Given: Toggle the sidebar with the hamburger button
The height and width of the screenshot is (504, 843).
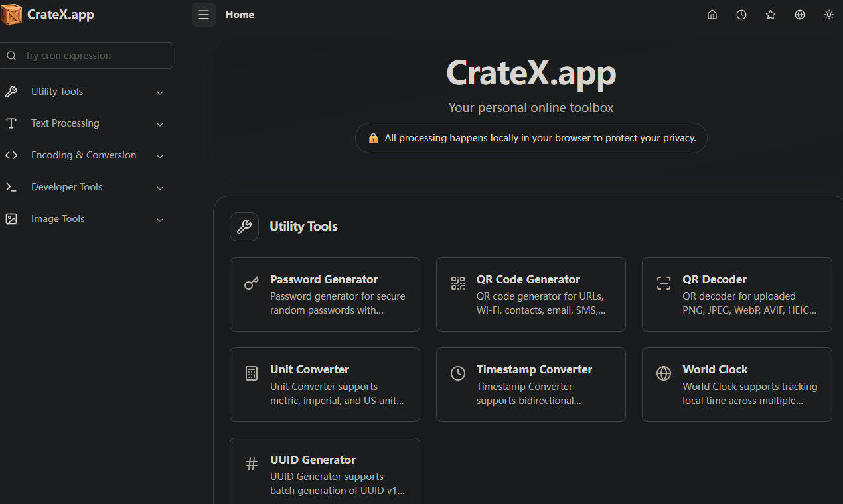Looking at the screenshot, I should tap(204, 15).
